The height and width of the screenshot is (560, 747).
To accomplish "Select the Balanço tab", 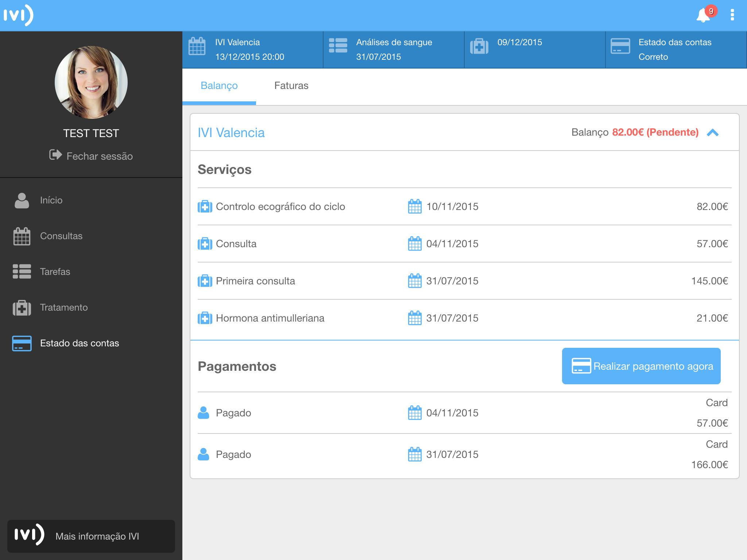I will [x=219, y=86].
